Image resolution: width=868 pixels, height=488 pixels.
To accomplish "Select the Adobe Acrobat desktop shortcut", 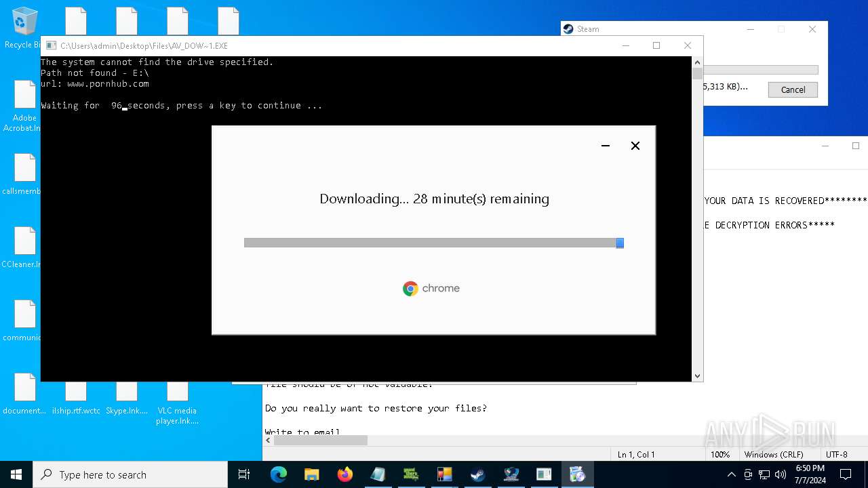I will coord(23,106).
